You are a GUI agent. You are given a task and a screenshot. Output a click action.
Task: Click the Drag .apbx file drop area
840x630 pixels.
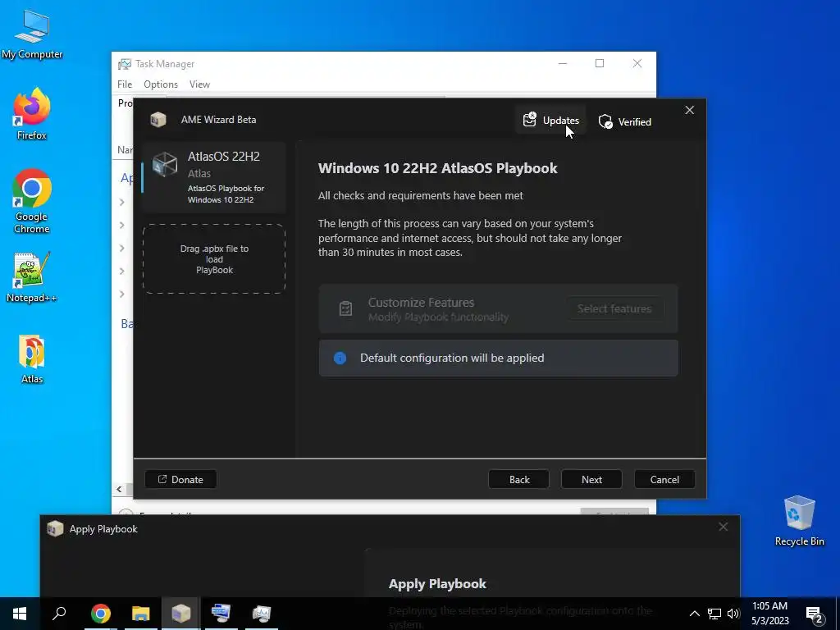(x=214, y=259)
